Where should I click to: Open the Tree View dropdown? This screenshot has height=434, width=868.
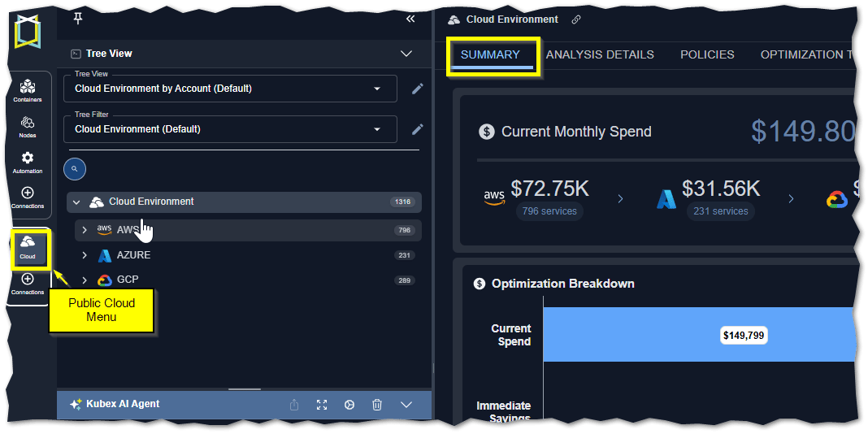pyautogui.click(x=230, y=89)
